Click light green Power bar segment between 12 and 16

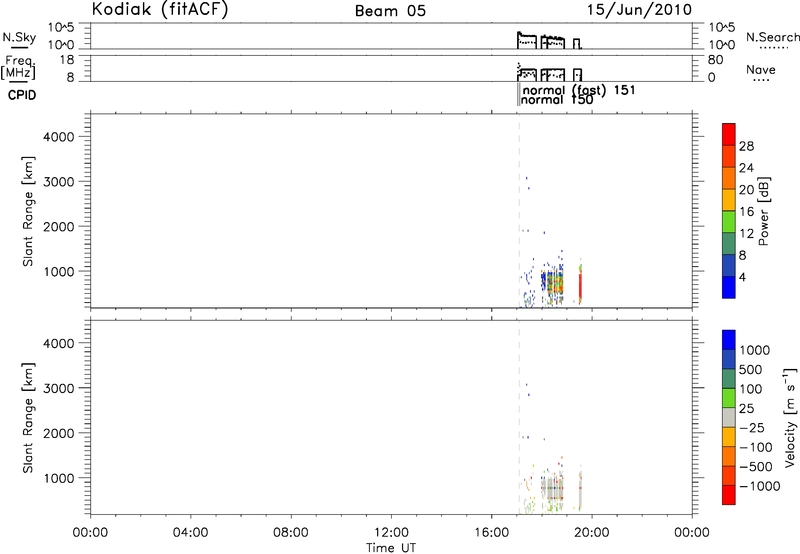pyautogui.click(x=729, y=221)
